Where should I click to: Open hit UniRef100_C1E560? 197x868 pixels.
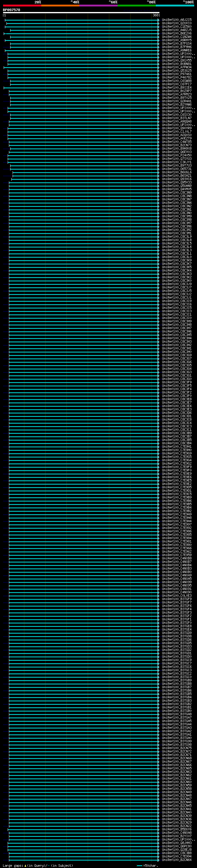pyautogui.click(x=177, y=26)
